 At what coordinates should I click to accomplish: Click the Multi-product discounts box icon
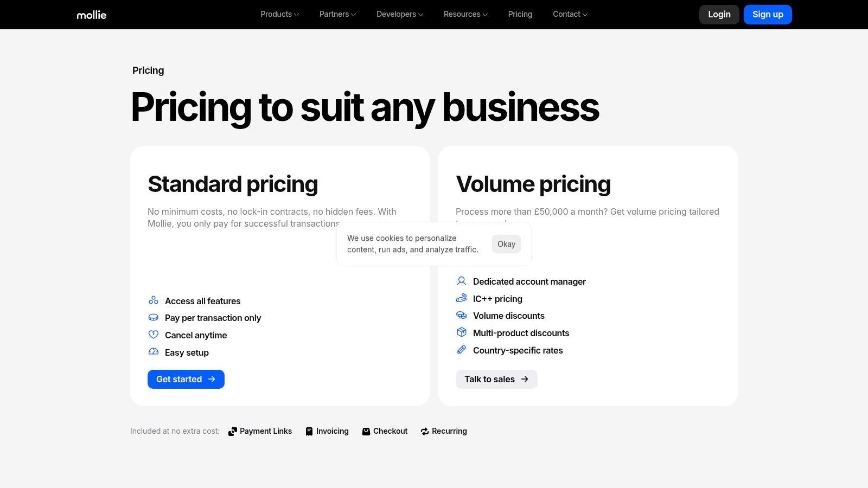(462, 332)
